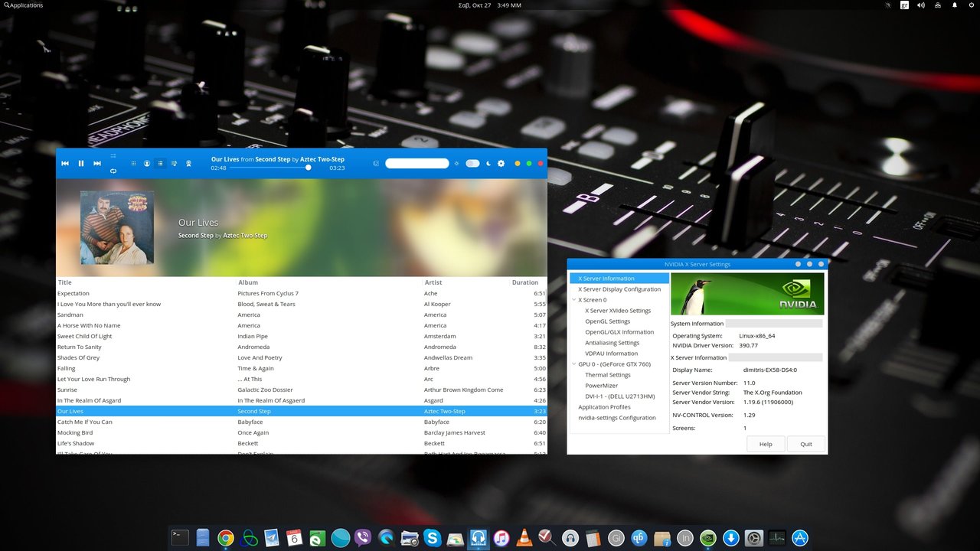Click the sun brightness icon
980x551 pixels.
coord(457,163)
